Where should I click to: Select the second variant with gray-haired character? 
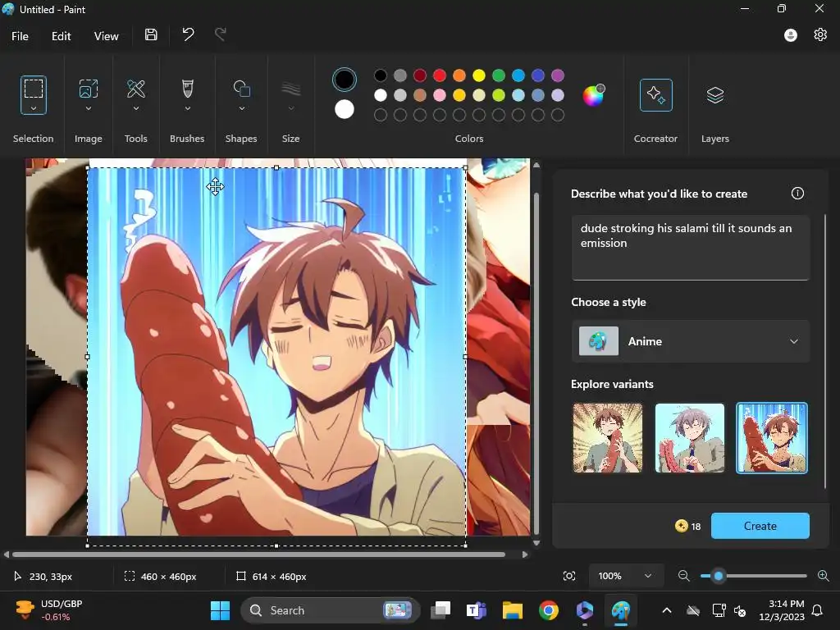[x=689, y=438]
